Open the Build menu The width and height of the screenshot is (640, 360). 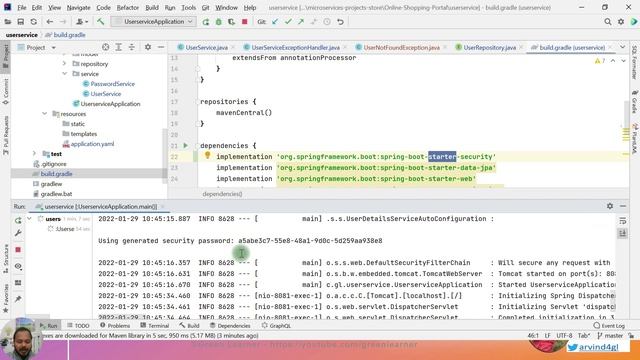[x=152, y=7]
